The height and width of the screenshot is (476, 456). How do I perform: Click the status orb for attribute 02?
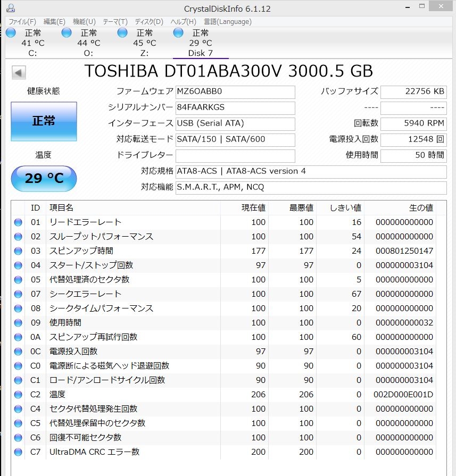(18, 237)
